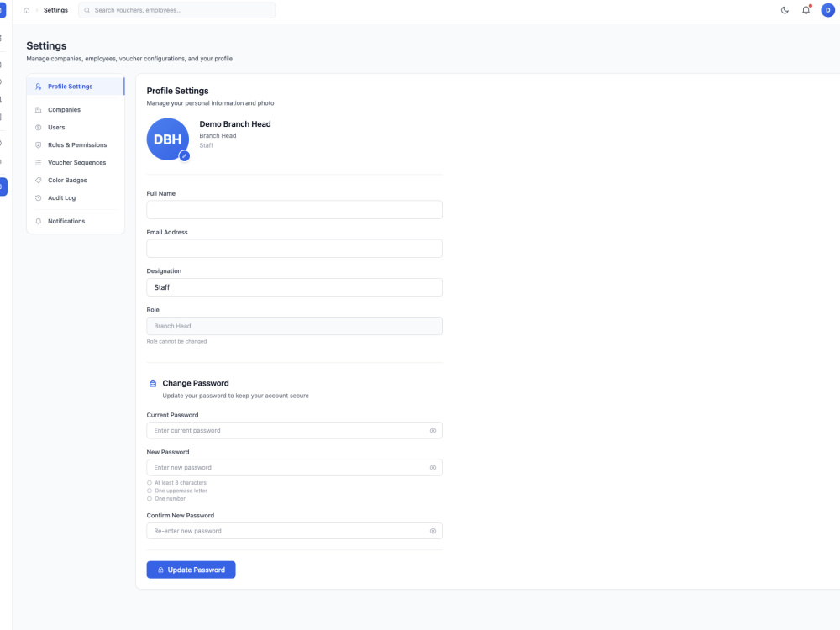
Task: Focus the Current Password field
Action: coord(295,431)
